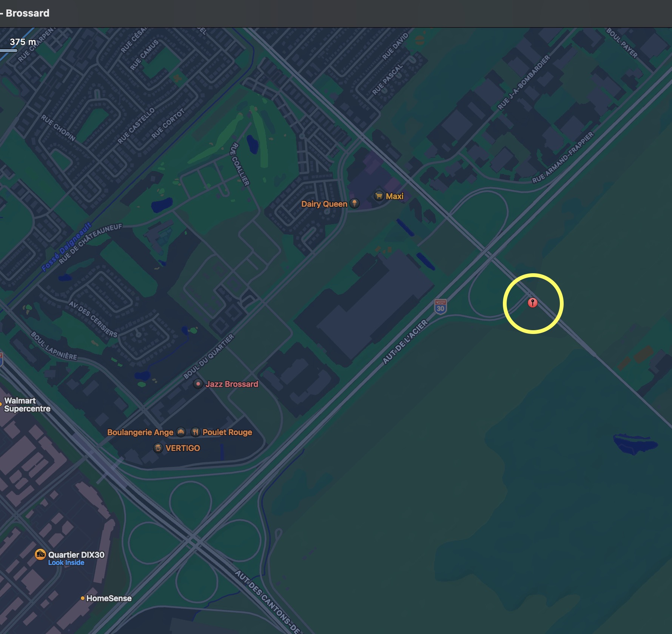Screen dimensions: 672x634
Task: Open Look Inside for Quartier DIX30
Action: 66,563
